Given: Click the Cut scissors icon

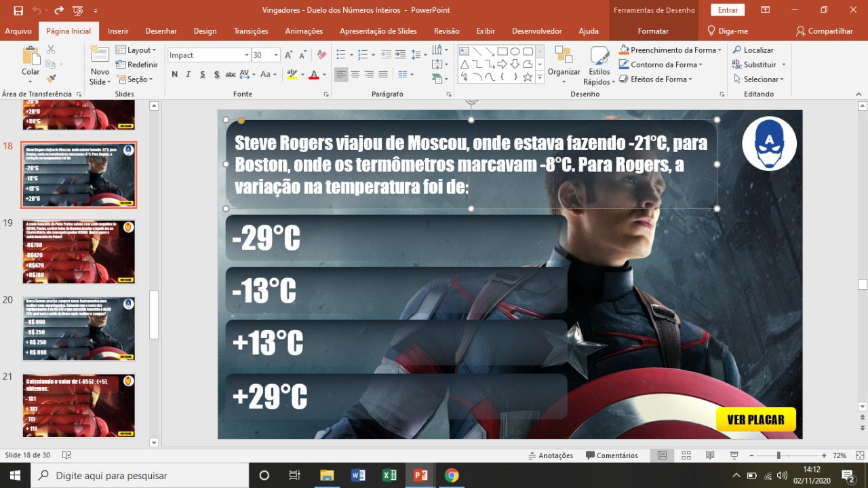Looking at the screenshot, I should [x=51, y=50].
